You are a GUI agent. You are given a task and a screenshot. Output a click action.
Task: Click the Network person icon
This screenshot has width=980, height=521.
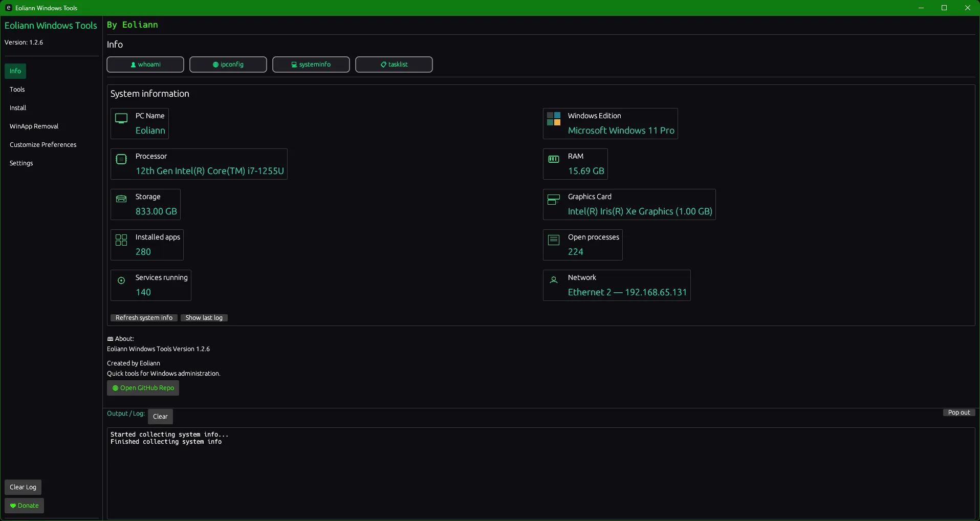click(553, 280)
